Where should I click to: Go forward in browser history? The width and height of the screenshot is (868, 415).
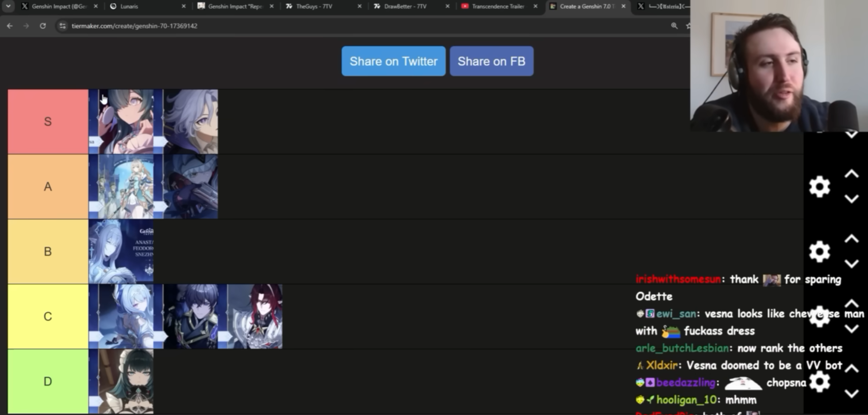[x=26, y=26]
